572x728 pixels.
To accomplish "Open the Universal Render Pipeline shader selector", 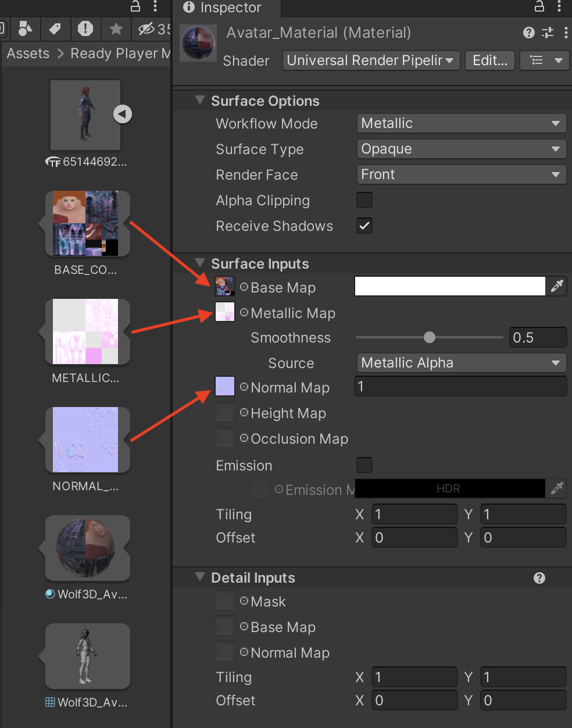I will (370, 60).
